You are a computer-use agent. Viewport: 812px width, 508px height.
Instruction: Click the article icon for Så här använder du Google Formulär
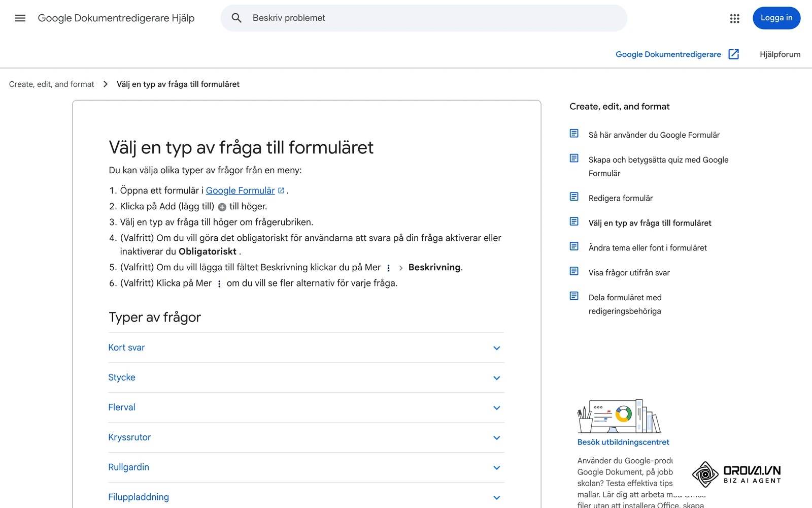tap(574, 134)
